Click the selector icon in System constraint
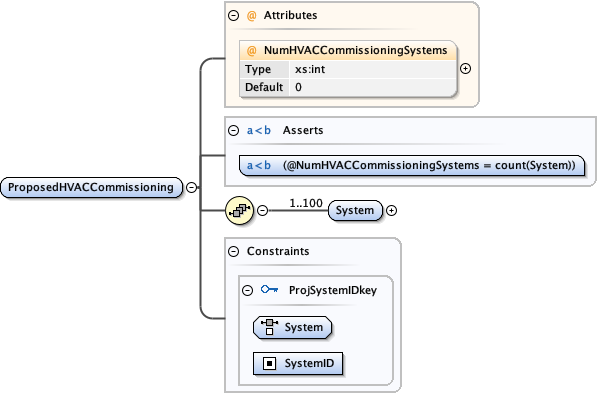The height and width of the screenshot is (394, 614). (269, 327)
